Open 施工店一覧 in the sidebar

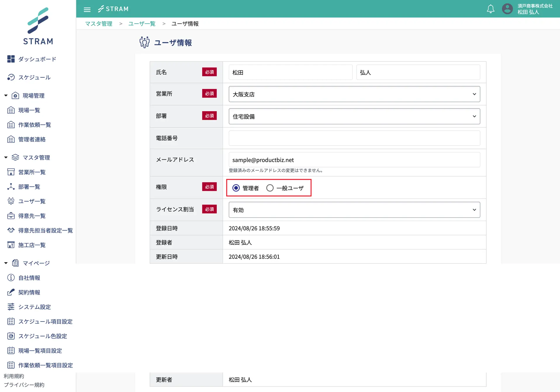[x=32, y=245]
